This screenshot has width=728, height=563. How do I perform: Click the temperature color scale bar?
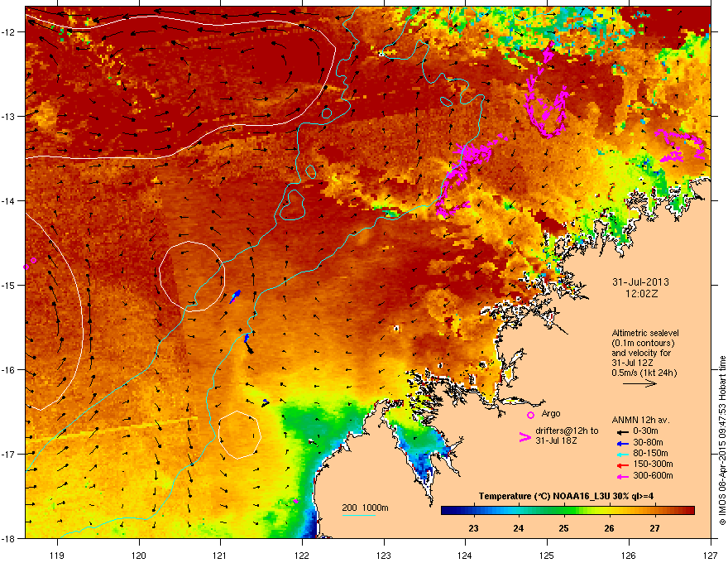click(x=568, y=511)
